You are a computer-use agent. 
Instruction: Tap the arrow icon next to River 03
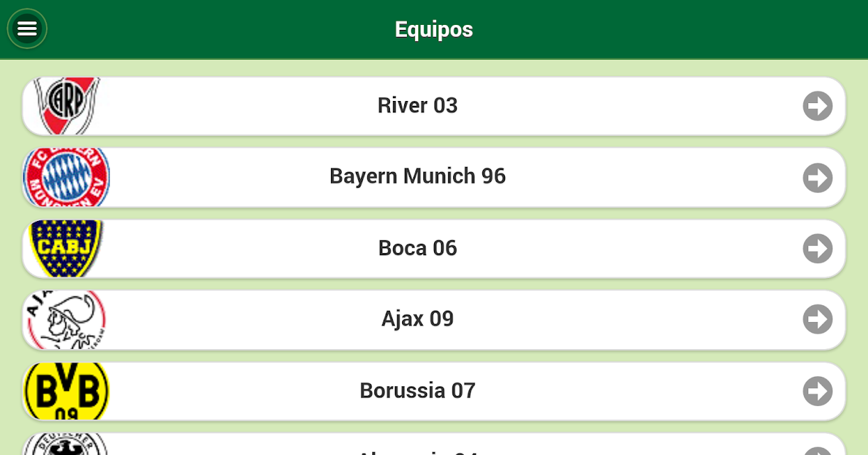(x=818, y=106)
